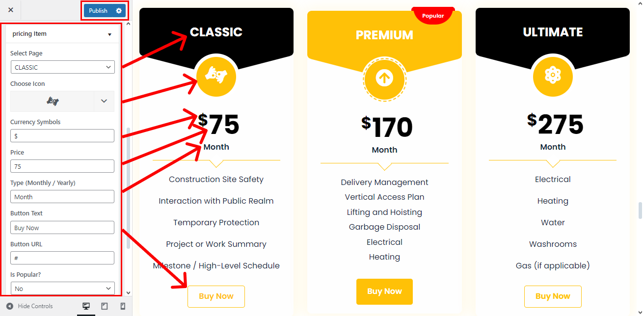Screen dimensions: 644x316
Task: Click Buy Now under the ULTIMATE plan
Action: pyautogui.click(x=553, y=296)
